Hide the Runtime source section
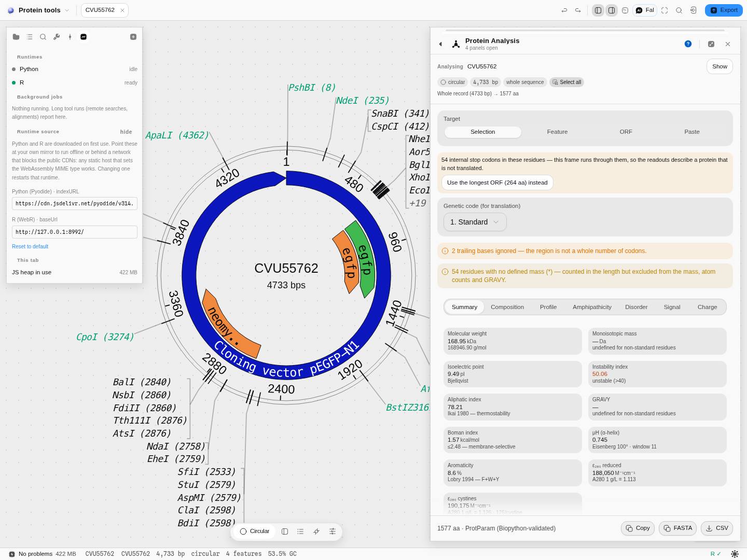 click(x=126, y=132)
